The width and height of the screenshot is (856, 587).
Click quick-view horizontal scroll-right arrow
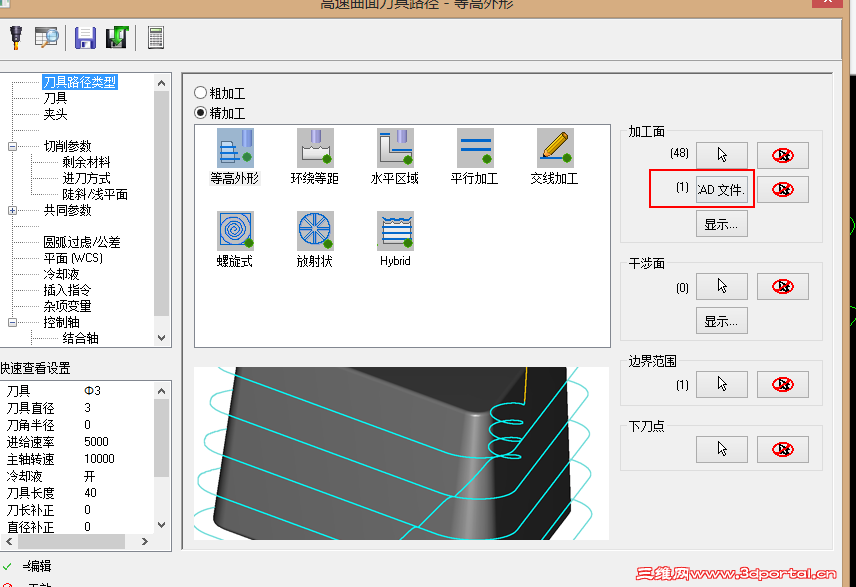[x=145, y=541]
